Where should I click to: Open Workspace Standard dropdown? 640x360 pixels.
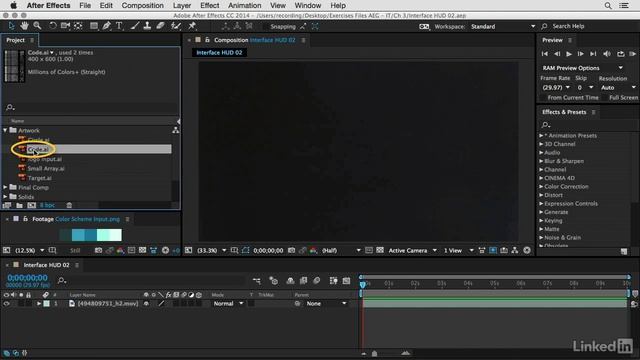[x=503, y=27]
